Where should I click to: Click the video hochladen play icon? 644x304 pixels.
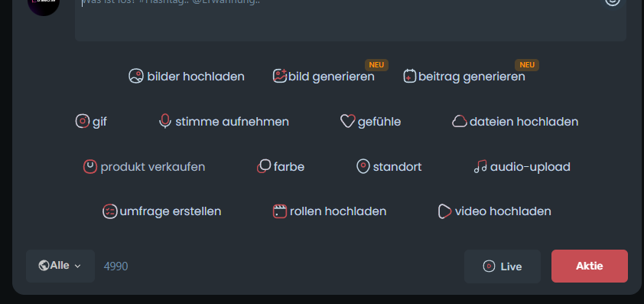445,211
